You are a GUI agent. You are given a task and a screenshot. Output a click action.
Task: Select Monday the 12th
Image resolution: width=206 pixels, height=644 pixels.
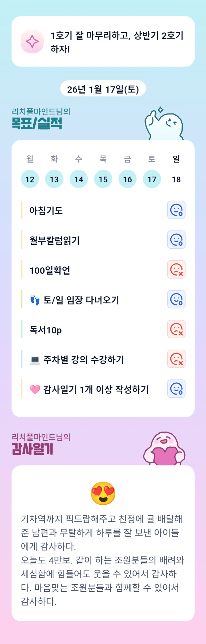click(30, 179)
